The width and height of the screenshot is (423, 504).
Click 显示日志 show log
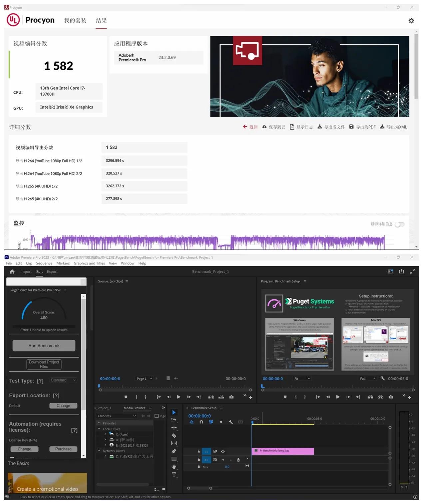pyautogui.click(x=301, y=127)
